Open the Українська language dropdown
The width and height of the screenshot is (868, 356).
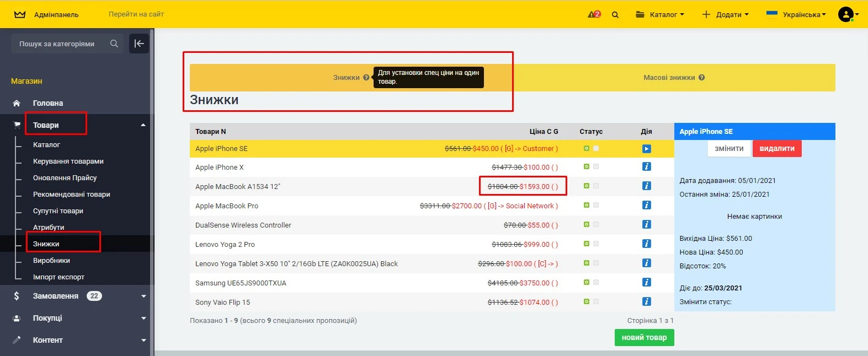(796, 14)
